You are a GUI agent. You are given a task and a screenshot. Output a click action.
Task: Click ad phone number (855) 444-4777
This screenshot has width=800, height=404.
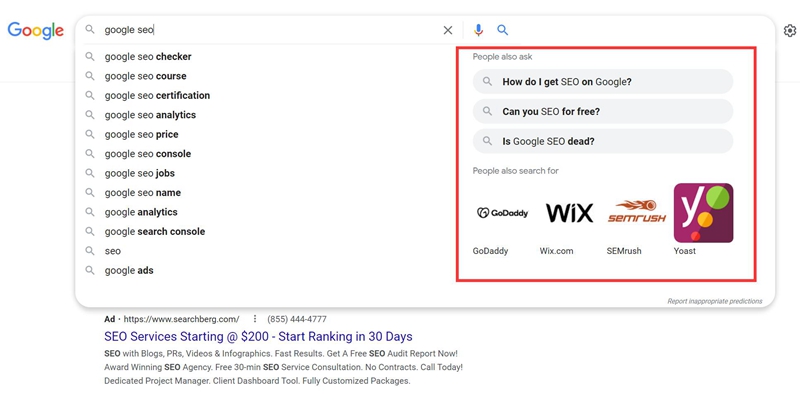[x=297, y=319]
